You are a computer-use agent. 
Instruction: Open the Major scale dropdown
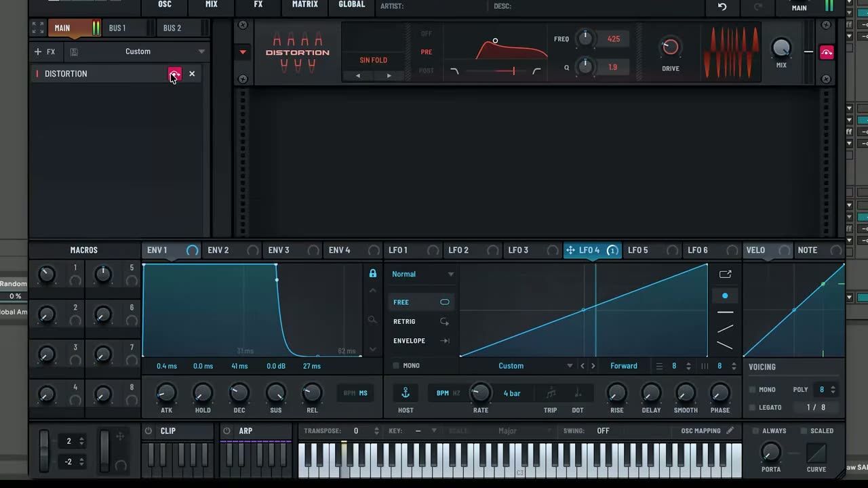(x=513, y=431)
